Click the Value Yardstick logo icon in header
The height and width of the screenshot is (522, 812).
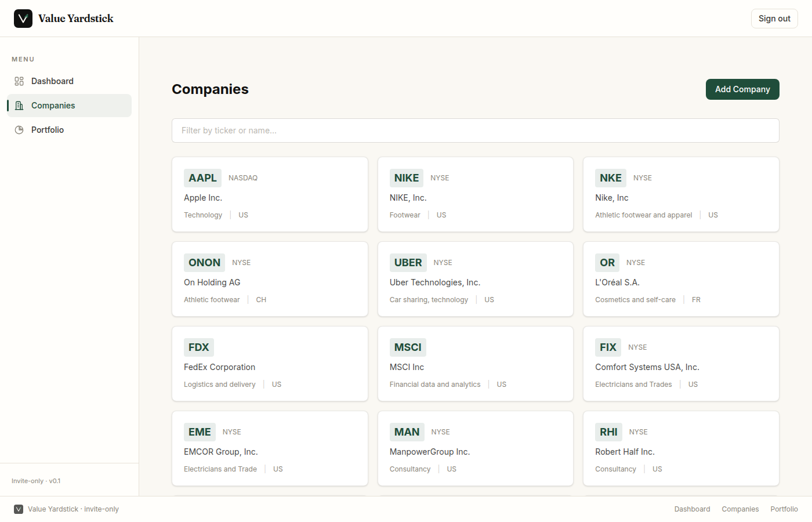[x=23, y=19]
